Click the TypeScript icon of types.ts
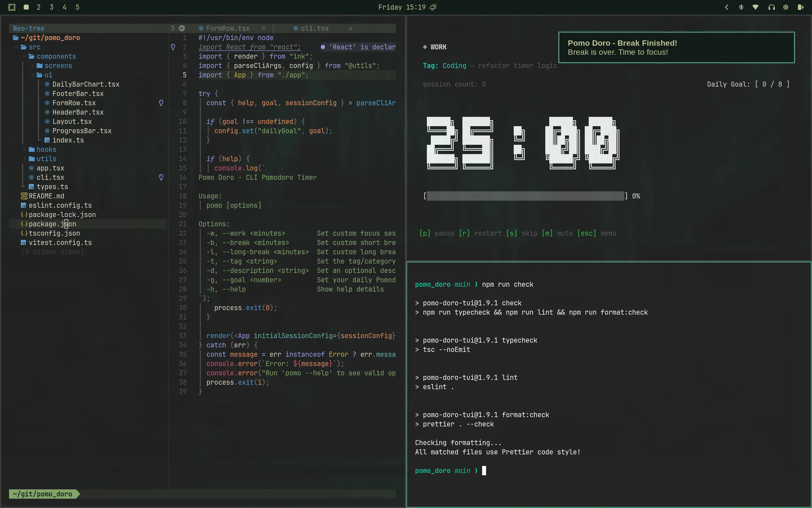Image resolution: width=812 pixels, height=508 pixels. coord(31,187)
